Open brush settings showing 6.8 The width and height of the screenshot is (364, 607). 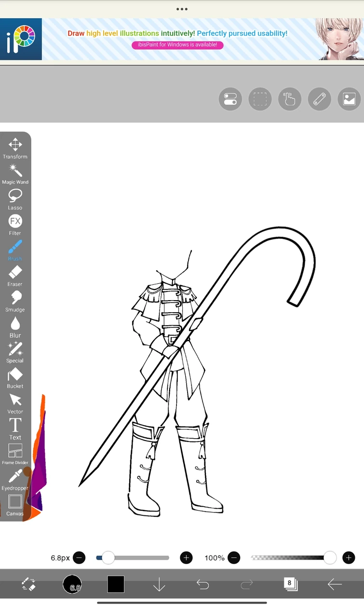(x=72, y=584)
